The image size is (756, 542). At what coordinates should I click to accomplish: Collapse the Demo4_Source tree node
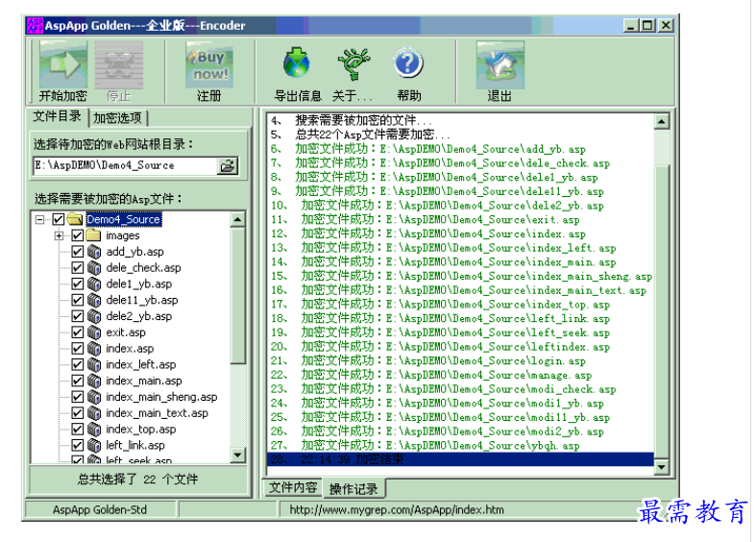pyautogui.click(x=40, y=219)
